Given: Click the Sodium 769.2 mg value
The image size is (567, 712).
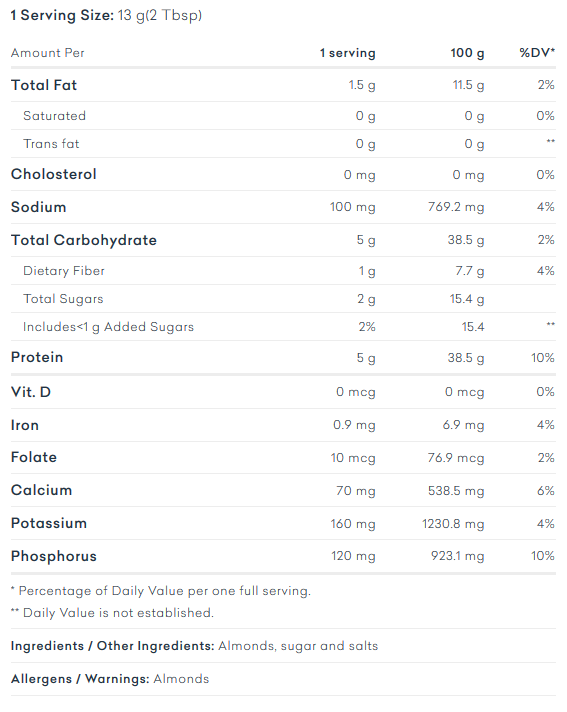Looking at the screenshot, I should [x=456, y=207].
